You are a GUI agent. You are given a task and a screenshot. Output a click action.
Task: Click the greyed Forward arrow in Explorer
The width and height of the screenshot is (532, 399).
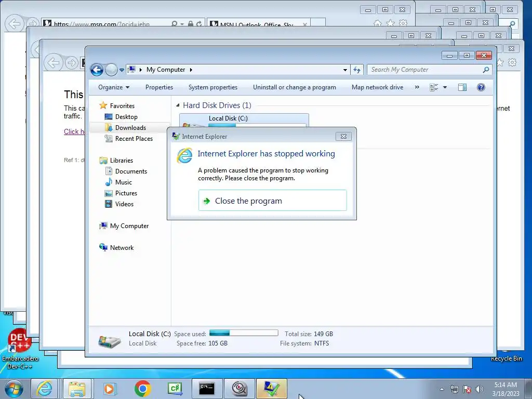[x=111, y=70]
